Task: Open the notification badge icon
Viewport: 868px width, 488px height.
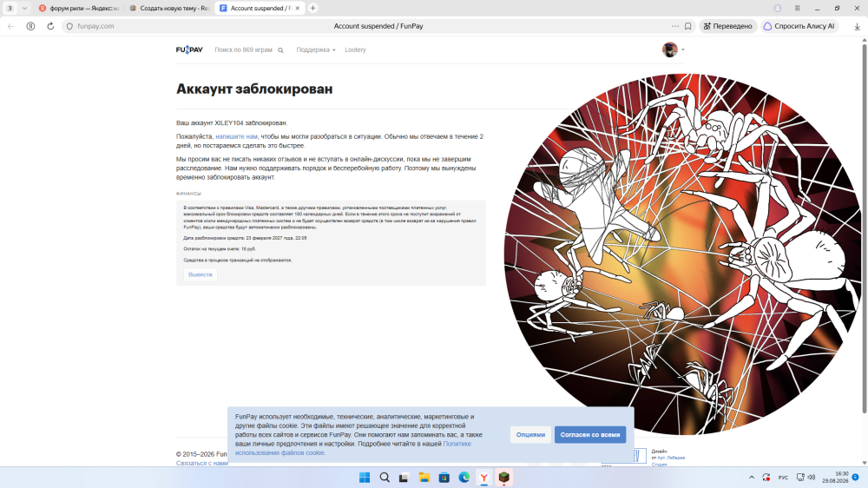Action: point(855,478)
